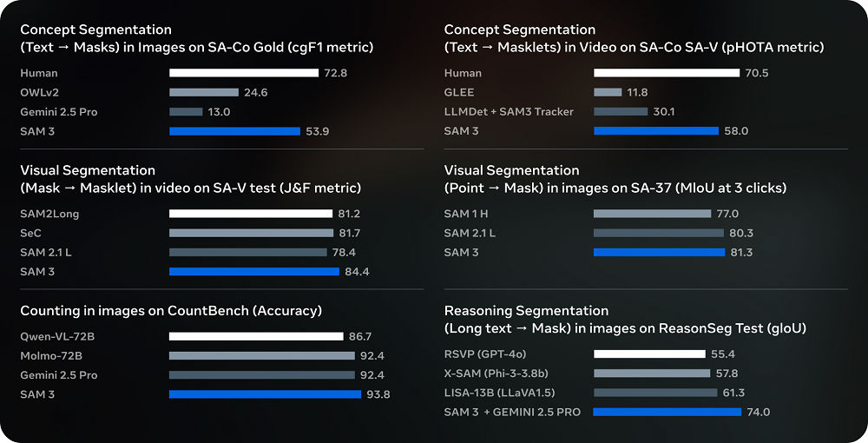Viewport: 868px width, 443px height.
Task: Click the blue SAM 3 bar valued 53.9
Action: (225, 131)
